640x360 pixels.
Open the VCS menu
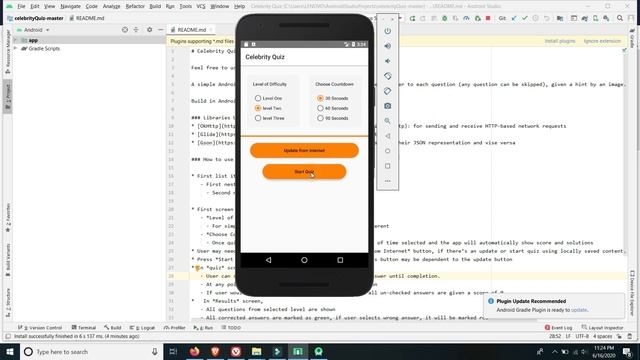click(200, 7)
